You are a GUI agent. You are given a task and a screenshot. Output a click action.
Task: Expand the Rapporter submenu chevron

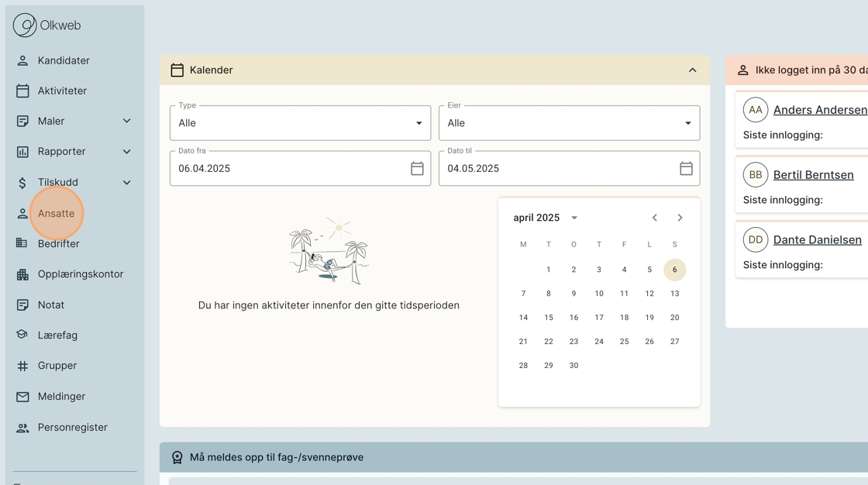point(127,152)
